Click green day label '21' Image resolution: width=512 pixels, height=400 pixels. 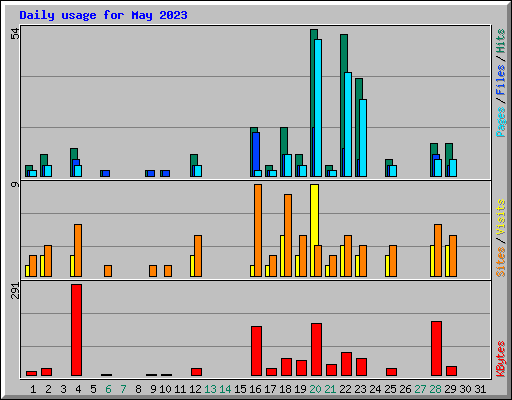(330, 389)
